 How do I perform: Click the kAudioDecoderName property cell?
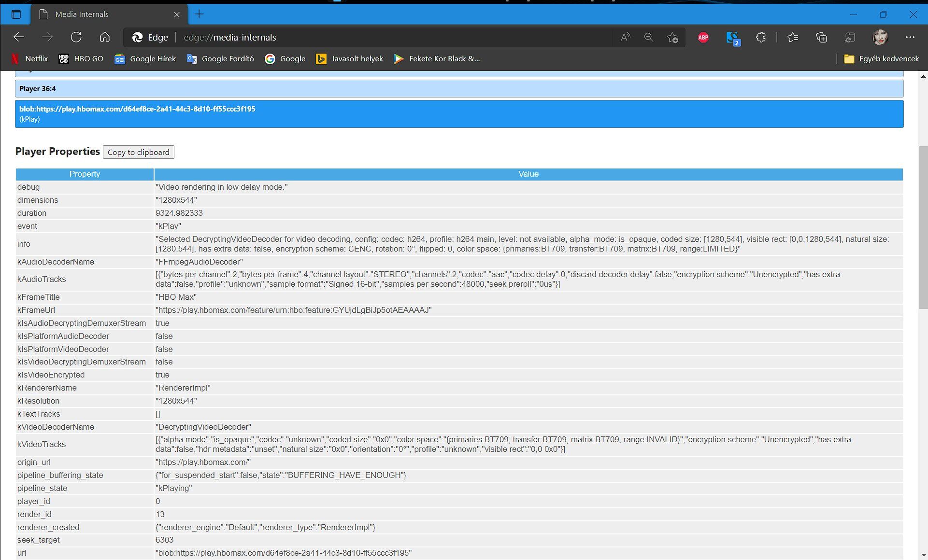85,262
